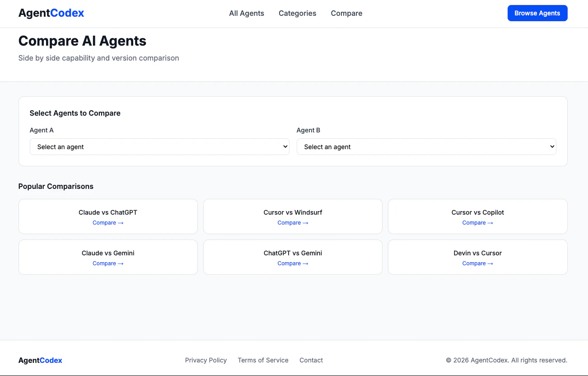The image size is (588, 376).
Task: Click the Side by side capability subtitle
Action: (x=99, y=58)
